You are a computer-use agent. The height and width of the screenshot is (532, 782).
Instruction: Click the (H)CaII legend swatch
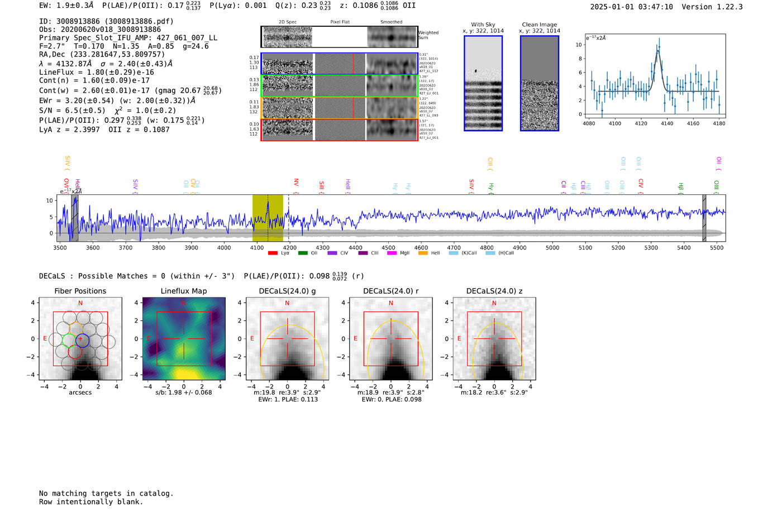pos(490,253)
